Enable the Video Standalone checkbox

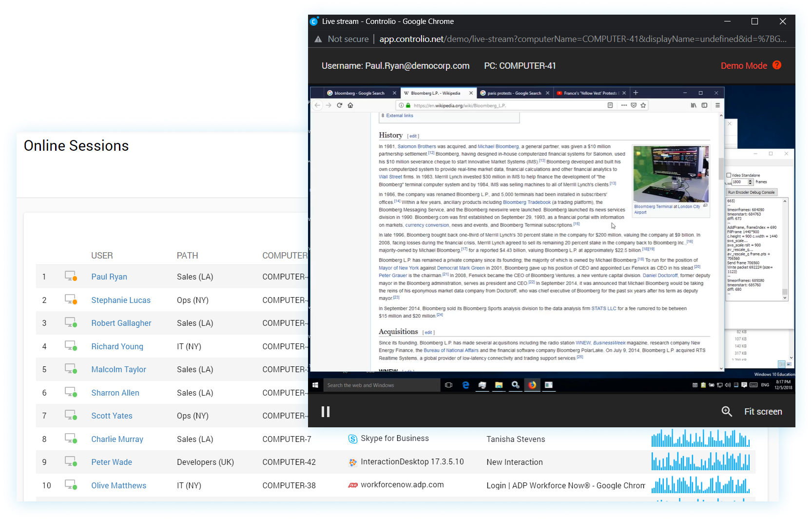point(729,175)
